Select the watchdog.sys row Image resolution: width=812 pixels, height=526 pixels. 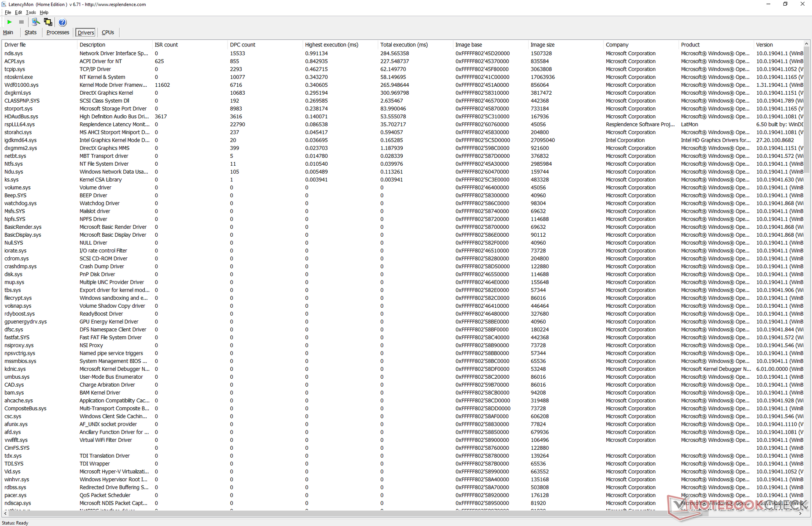403,203
